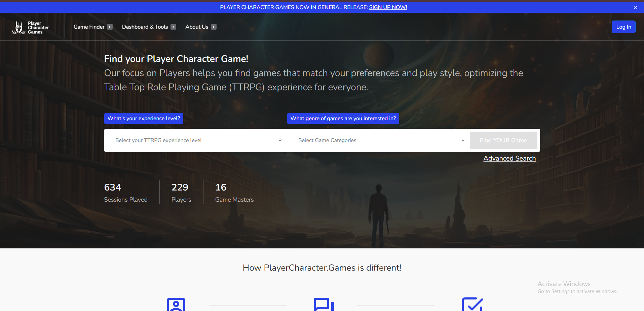Click the arrow icon beside Game Finder

tap(110, 27)
